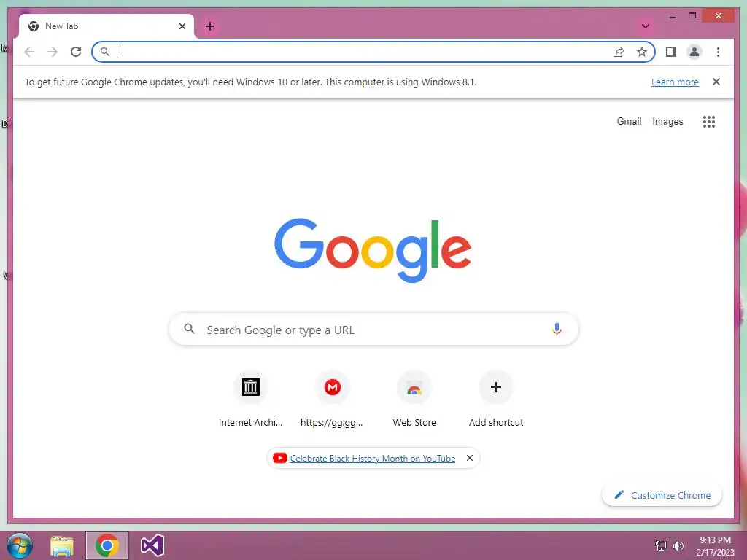Open the network tray icon
747x560 pixels.
click(661, 545)
